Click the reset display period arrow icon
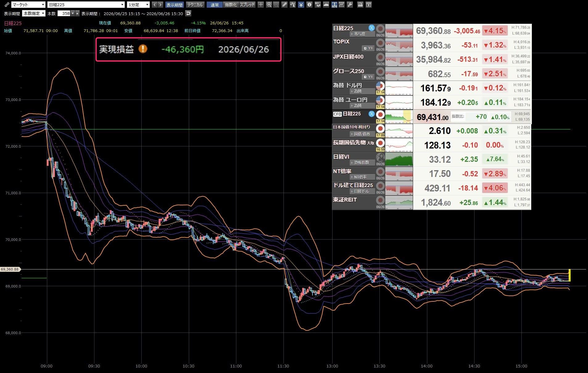Screen dimensions: 588x373 (x=188, y=13)
